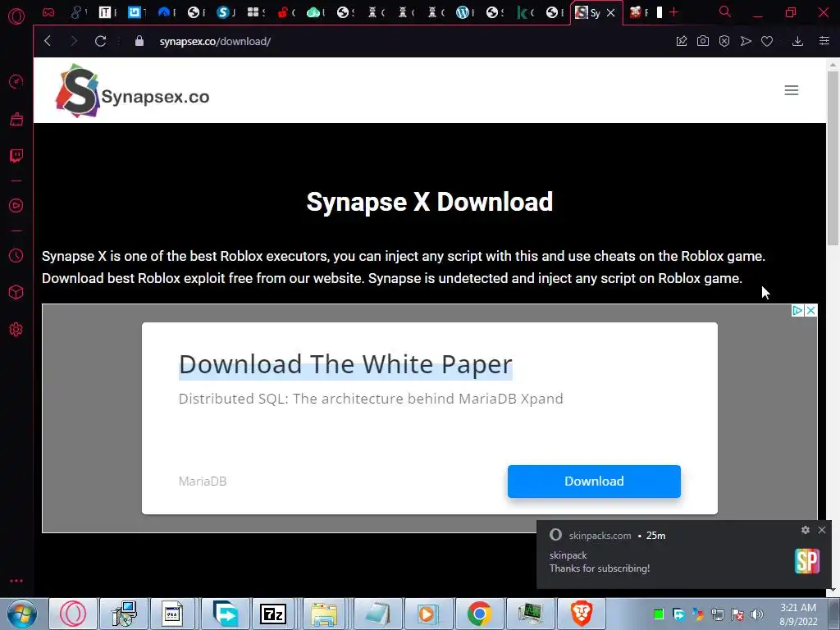This screenshot has width=840, height=630.
Task: Go forward using the forward arrow
Action: tap(74, 41)
